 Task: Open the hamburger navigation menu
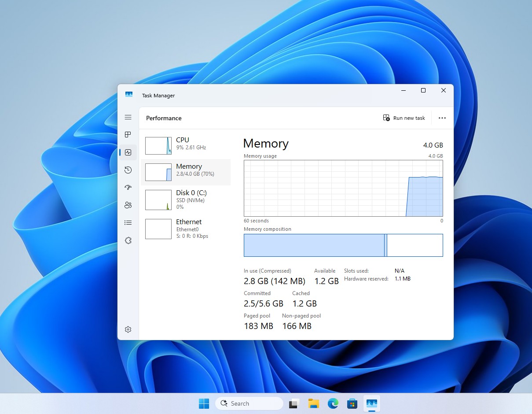click(128, 117)
